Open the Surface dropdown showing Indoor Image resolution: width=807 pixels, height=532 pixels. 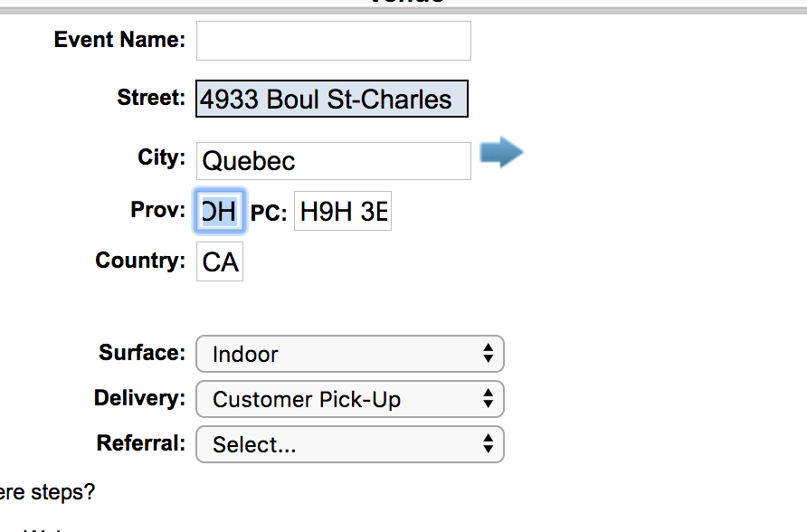coord(349,354)
